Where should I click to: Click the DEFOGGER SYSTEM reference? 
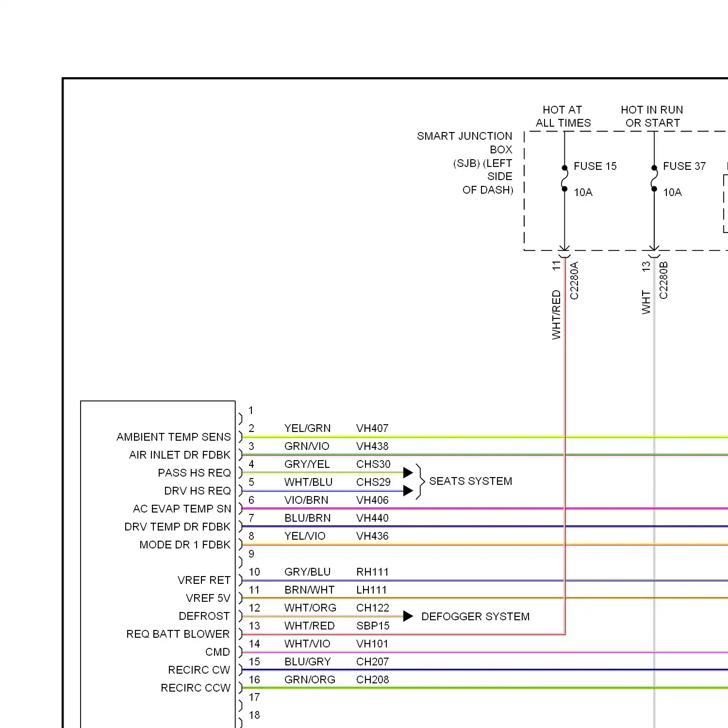pyautogui.click(x=476, y=616)
